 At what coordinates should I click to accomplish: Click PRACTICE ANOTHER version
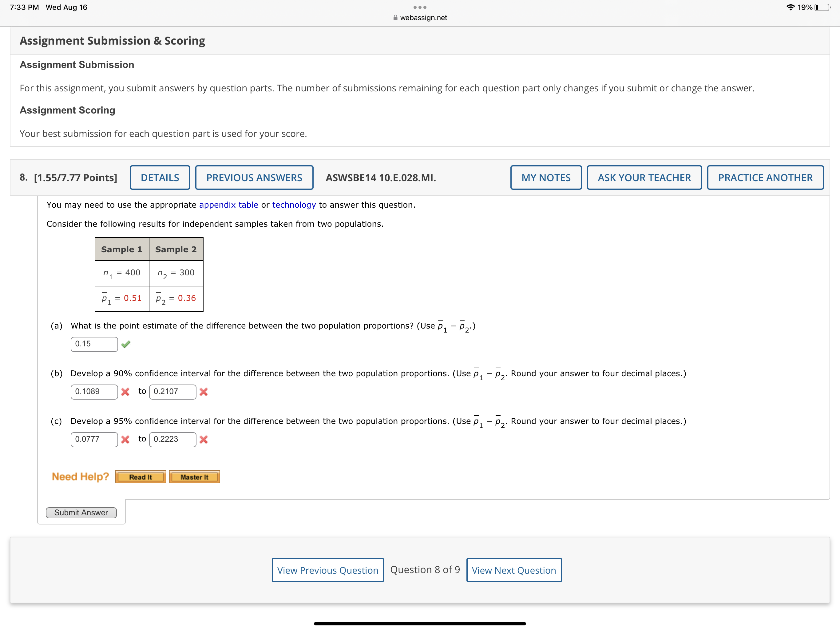765,177
